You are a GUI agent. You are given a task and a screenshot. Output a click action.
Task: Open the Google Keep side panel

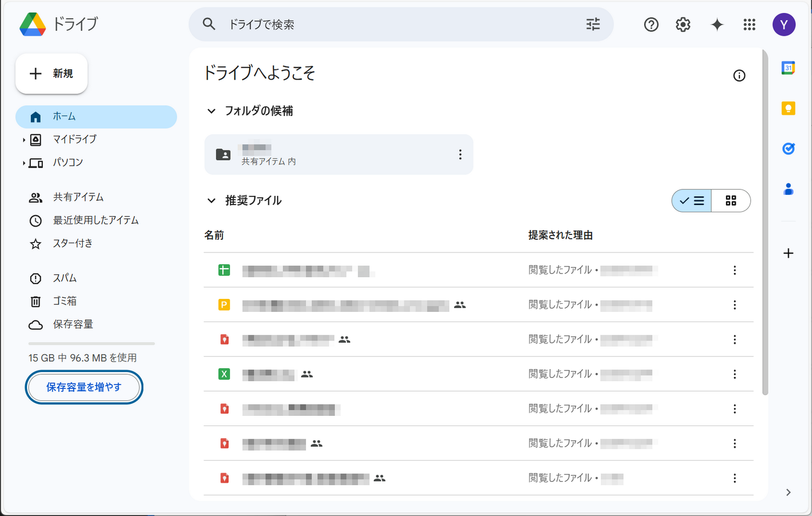[789, 108]
